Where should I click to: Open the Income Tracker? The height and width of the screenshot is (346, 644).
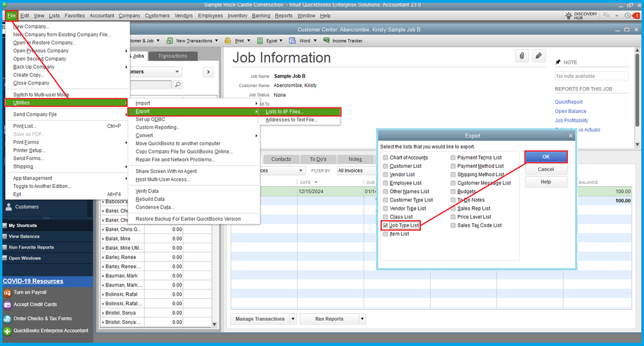click(x=343, y=41)
